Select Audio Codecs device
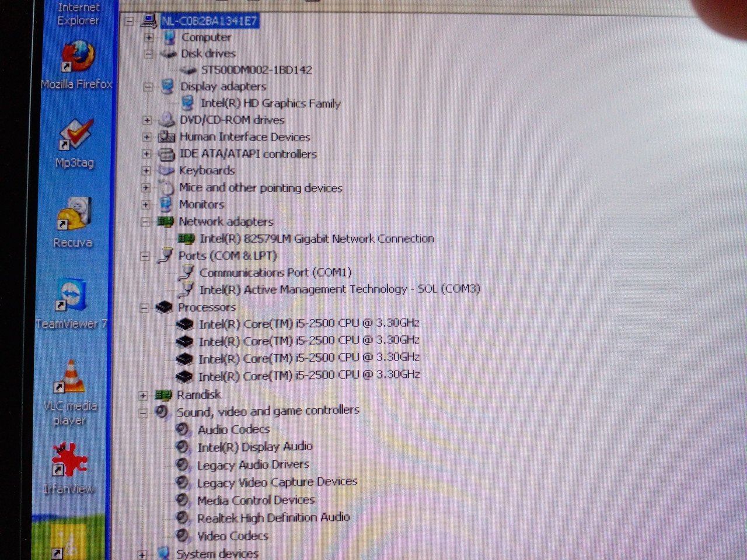 [x=233, y=429]
